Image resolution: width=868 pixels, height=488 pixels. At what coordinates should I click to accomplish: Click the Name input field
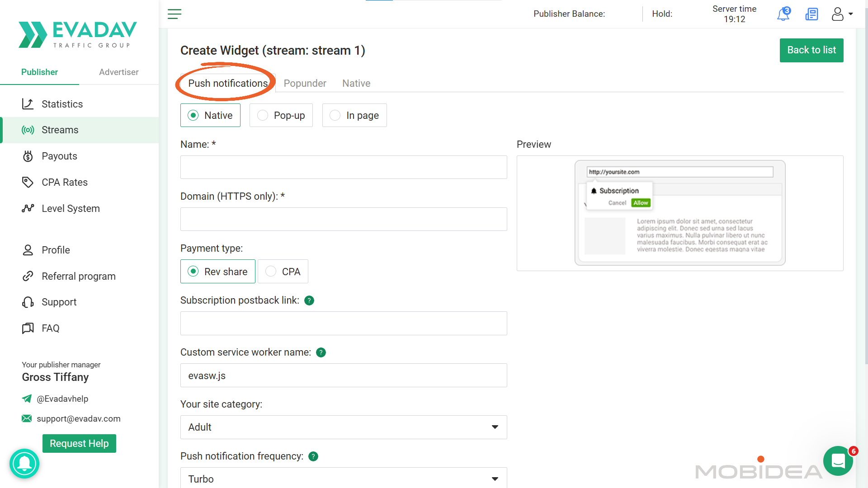pos(344,167)
